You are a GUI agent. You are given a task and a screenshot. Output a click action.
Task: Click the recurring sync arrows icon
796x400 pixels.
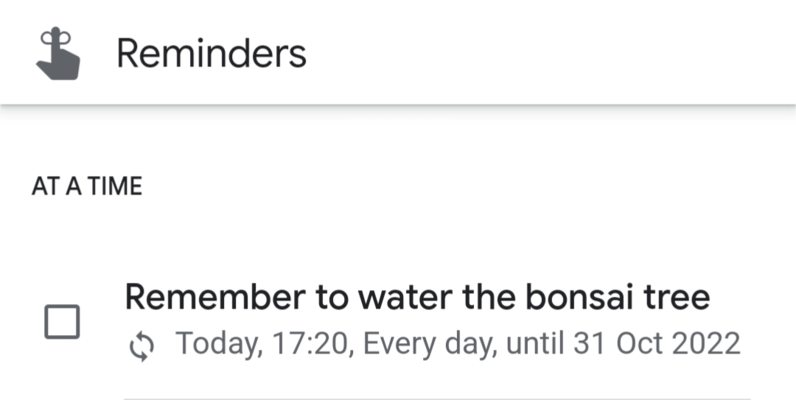click(143, 346)
